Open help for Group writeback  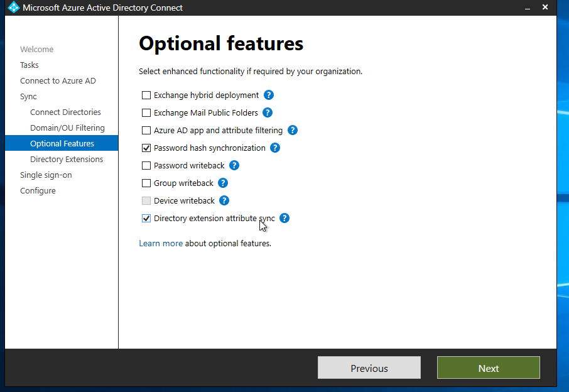223,183
